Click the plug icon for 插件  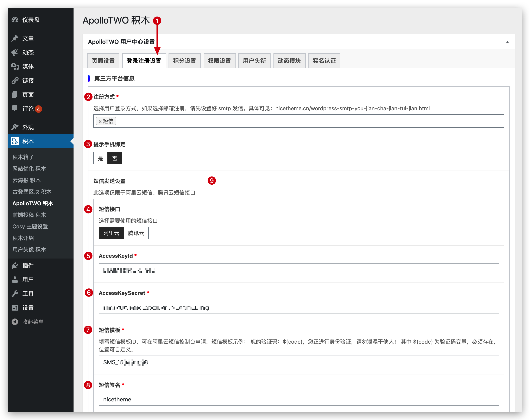pyautogui.click(x=15, y=265)
